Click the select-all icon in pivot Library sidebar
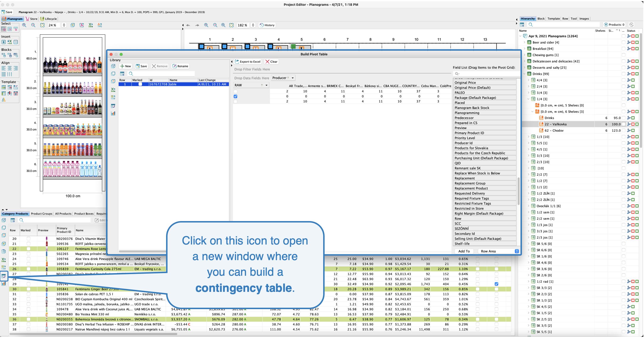This screenshot has width=644, height=338. (113, 66)
